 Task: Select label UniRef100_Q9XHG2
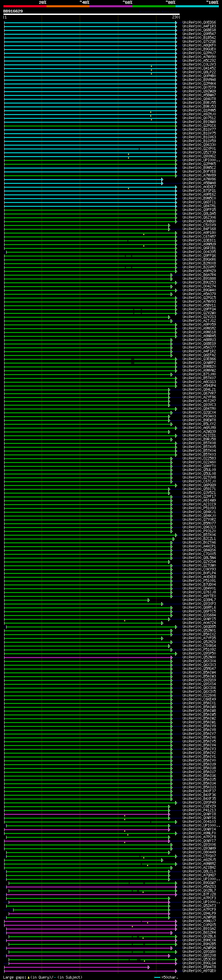199,156
